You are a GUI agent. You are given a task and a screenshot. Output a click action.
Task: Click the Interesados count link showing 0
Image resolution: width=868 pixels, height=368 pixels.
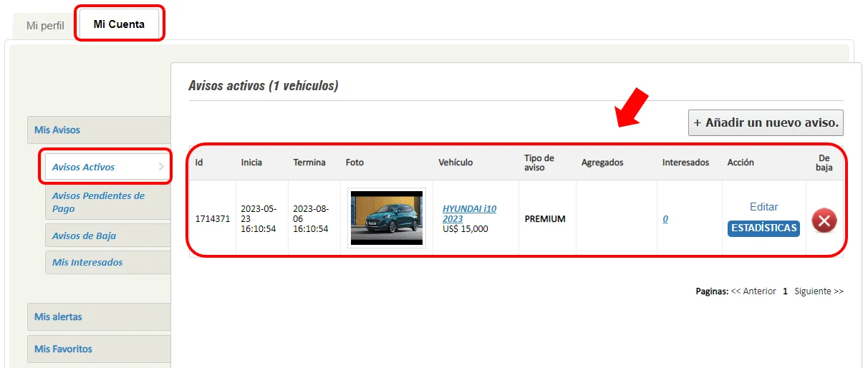click(665, 219)
